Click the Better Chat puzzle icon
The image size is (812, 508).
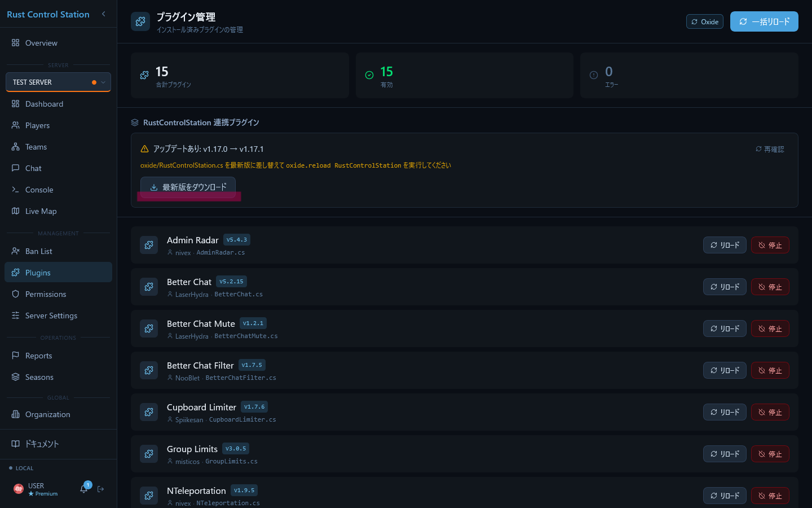pyautogui.click(x=149, y=287)
